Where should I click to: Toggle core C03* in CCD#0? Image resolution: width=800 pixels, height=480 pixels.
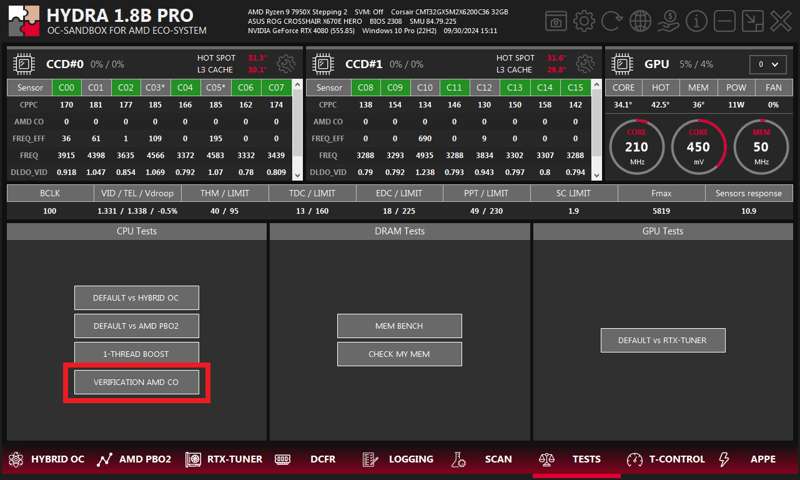coord(155,88)
